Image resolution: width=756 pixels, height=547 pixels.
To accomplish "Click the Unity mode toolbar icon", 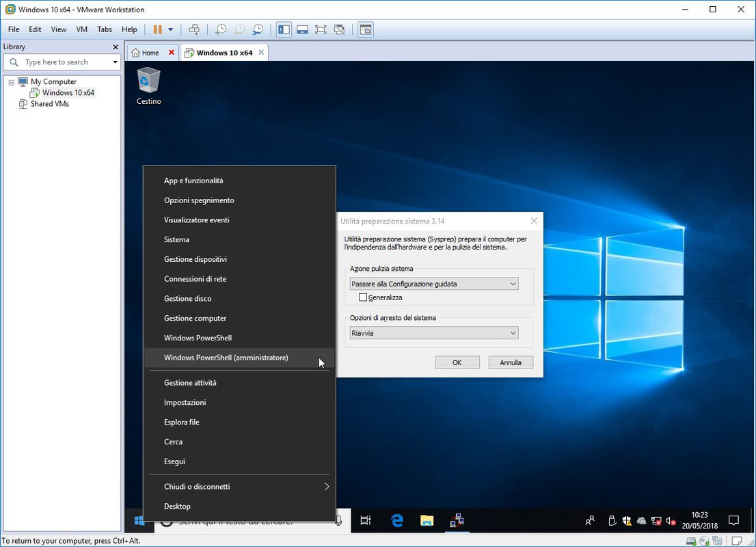I will 340,29.
